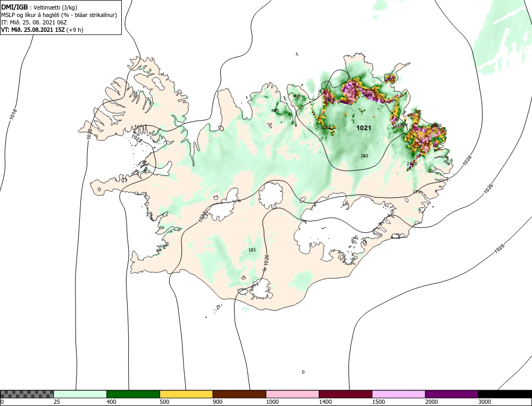This screenshot has height=406, width=532.
Task: Click the legend scale value 900
Action: (x=218, y=402)
